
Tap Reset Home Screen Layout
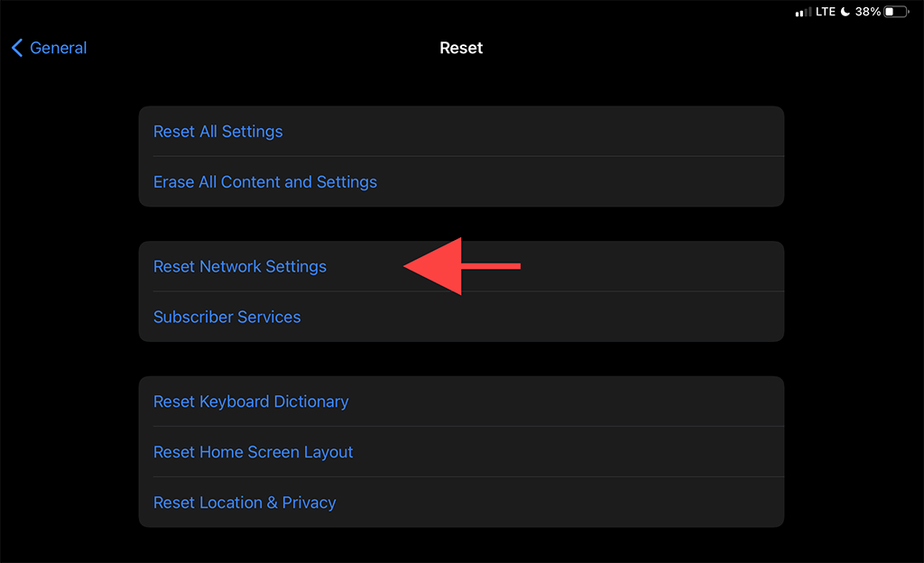[x=254, y=451]
